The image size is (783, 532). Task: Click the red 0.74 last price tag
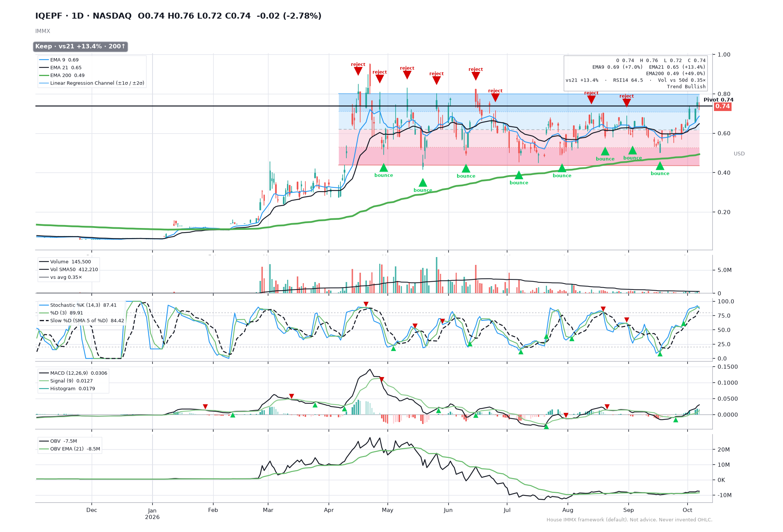point(722,106)
